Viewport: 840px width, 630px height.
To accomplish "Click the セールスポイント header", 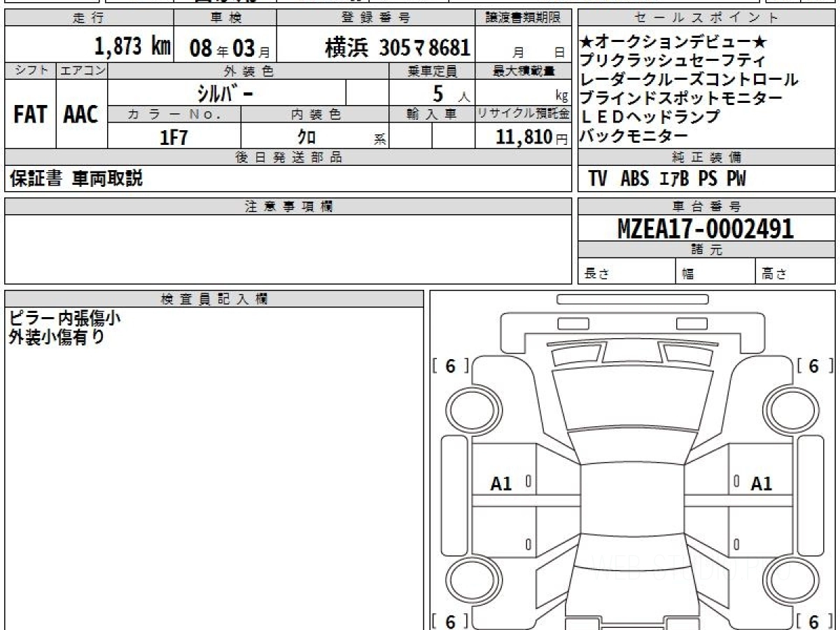I will [x=707, y=18].
